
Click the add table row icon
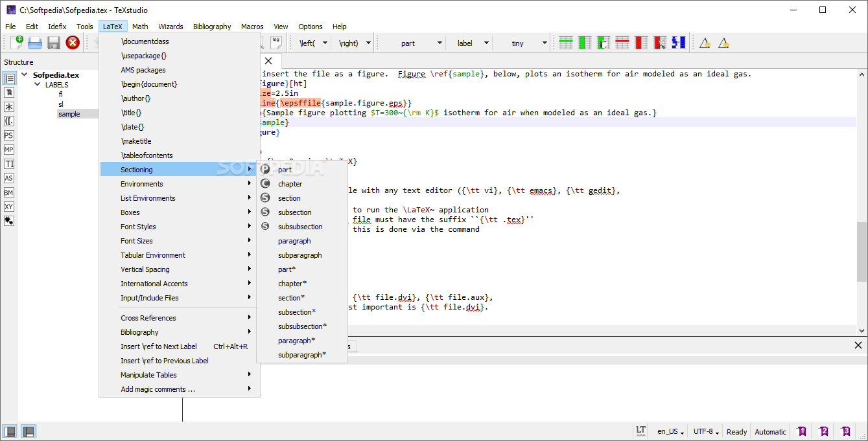point(566,43)
